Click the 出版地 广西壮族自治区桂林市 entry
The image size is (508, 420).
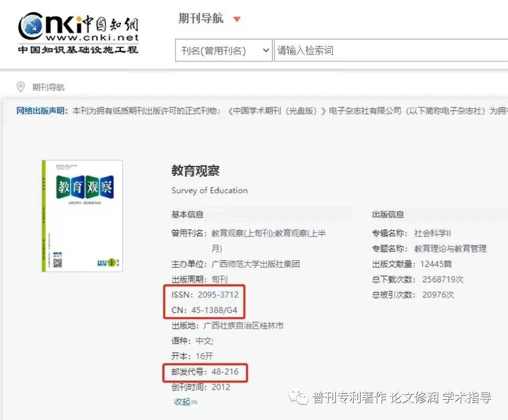click(227, 326)
